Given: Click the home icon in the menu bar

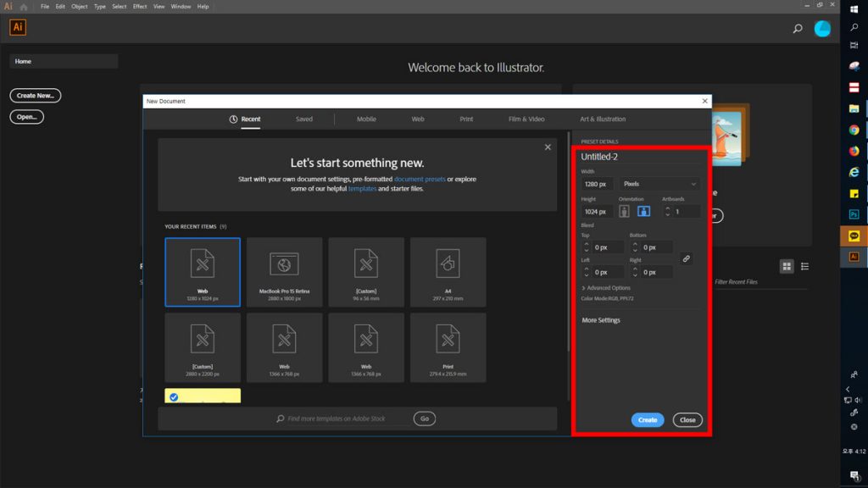Looking at the screenshot, I should click(23, 7).
